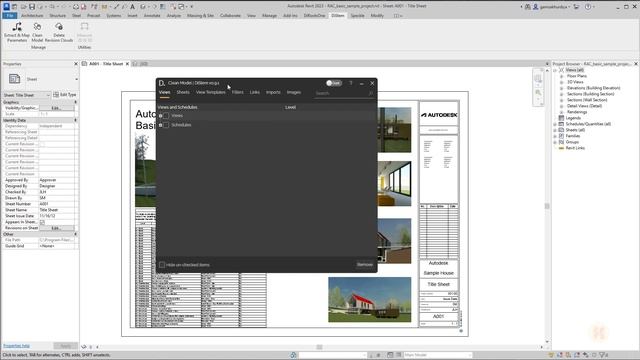This screenshot has width=640, height=360.
Task: Switch to Sheets tab in Clean Model
Action: coord(183,92)
